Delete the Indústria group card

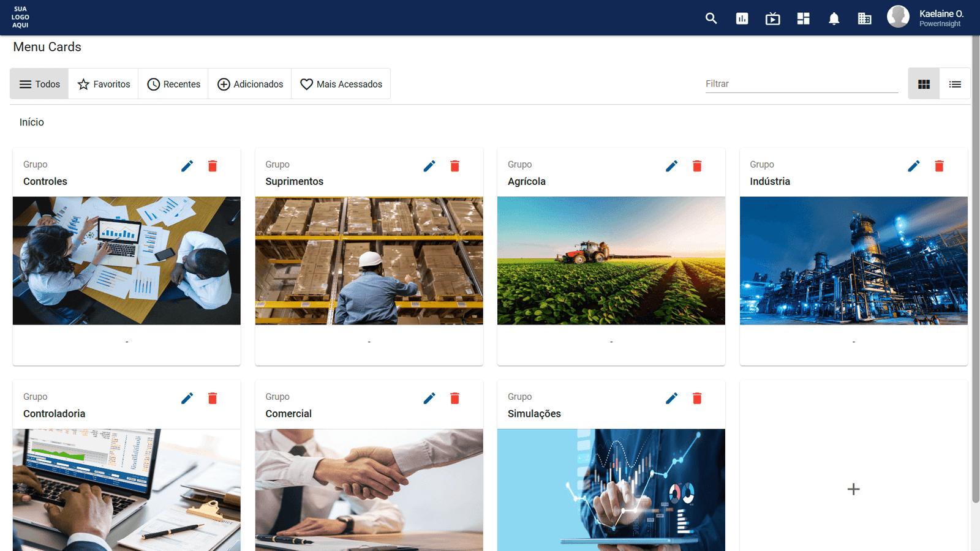939,166
